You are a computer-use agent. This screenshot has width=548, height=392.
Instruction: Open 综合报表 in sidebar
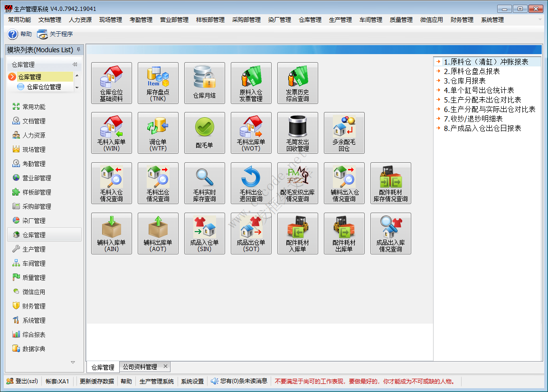click(x=34, y=335)
